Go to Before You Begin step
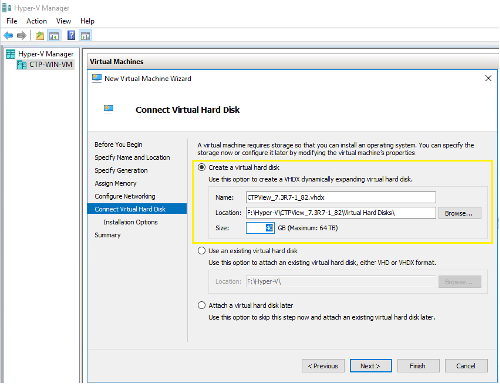The image size is (500, 384). [118, 144]
